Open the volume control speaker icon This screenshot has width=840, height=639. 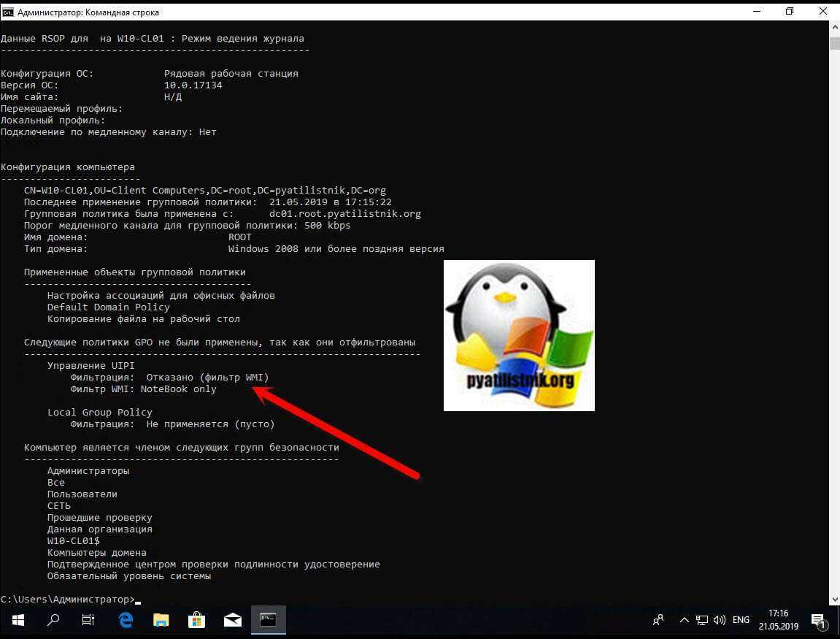click(719, 620)
